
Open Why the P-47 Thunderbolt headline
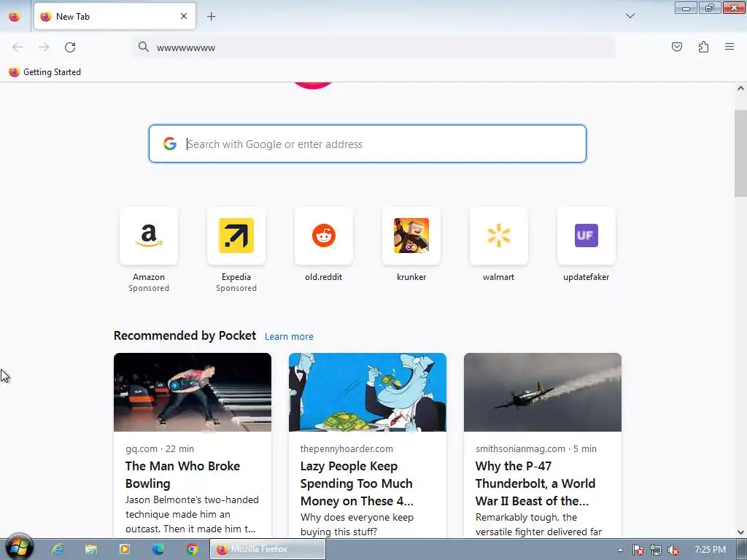point(535,483)
